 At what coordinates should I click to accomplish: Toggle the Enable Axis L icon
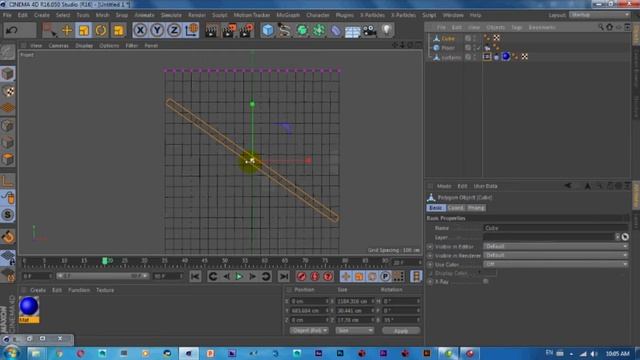(8, 180)
